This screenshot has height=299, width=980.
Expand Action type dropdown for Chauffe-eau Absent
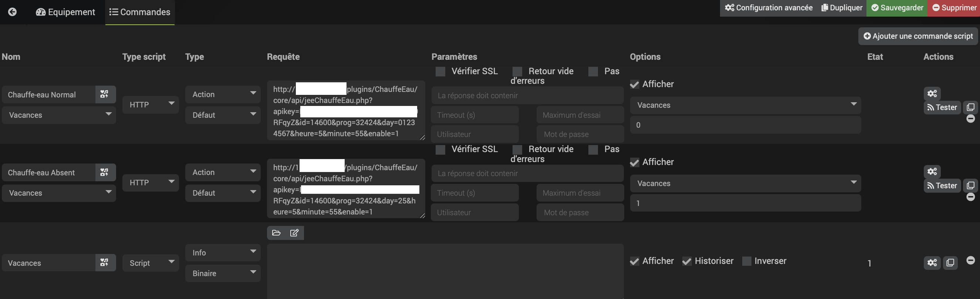[x=223, y=172]
